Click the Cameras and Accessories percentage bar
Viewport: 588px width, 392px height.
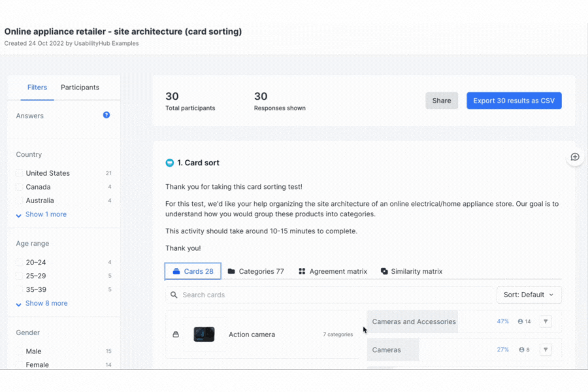pyautogui.click(x=413, y=321)
